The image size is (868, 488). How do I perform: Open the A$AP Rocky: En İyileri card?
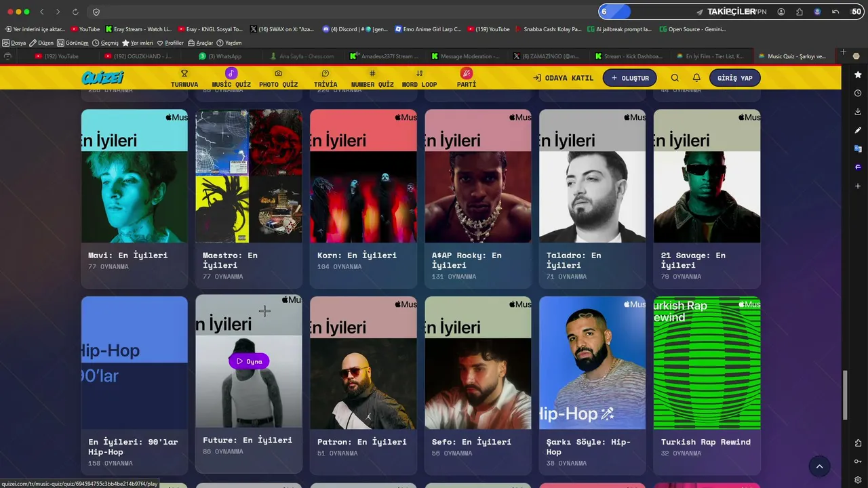coord(478,199)
